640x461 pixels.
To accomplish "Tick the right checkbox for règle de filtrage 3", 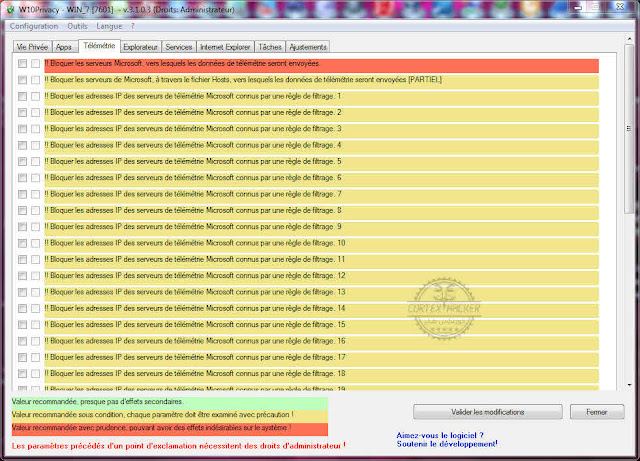I will 36,129.
